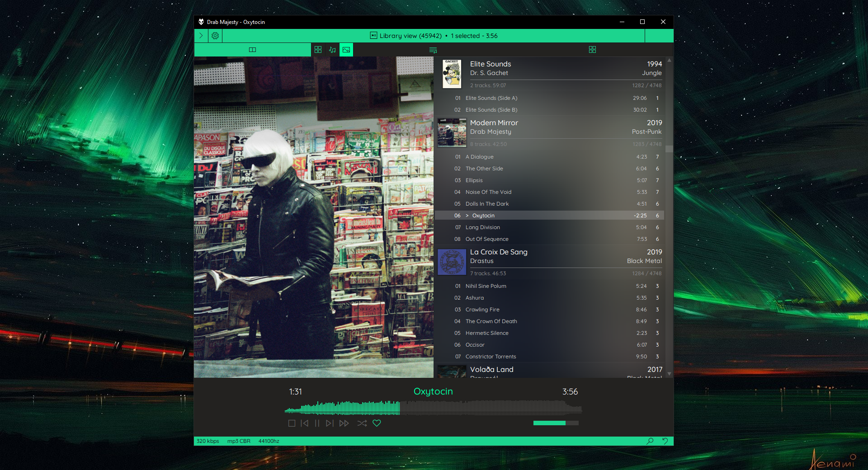868x470 pixels.
Task: Select the La Croix De Sang album title
Action: (499, 252)
